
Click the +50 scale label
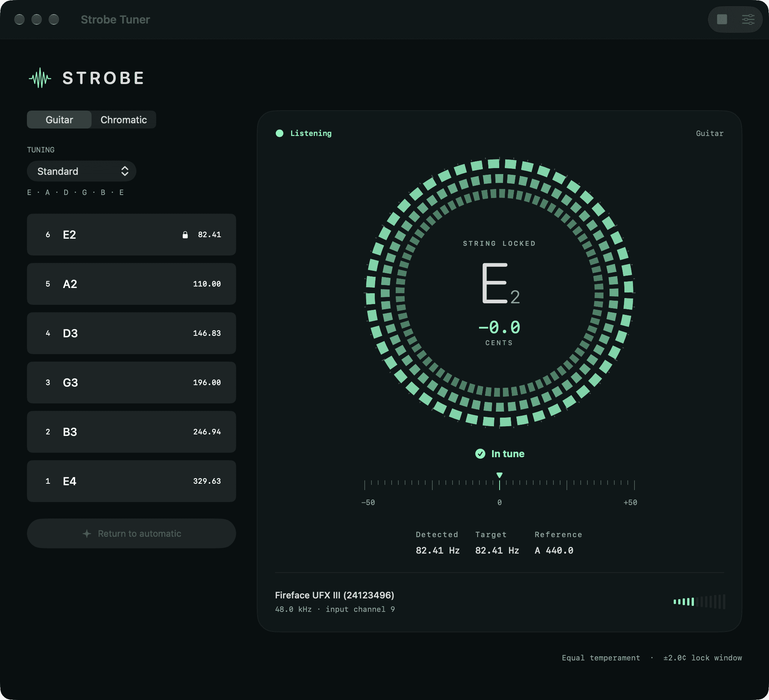click(630, 502)
